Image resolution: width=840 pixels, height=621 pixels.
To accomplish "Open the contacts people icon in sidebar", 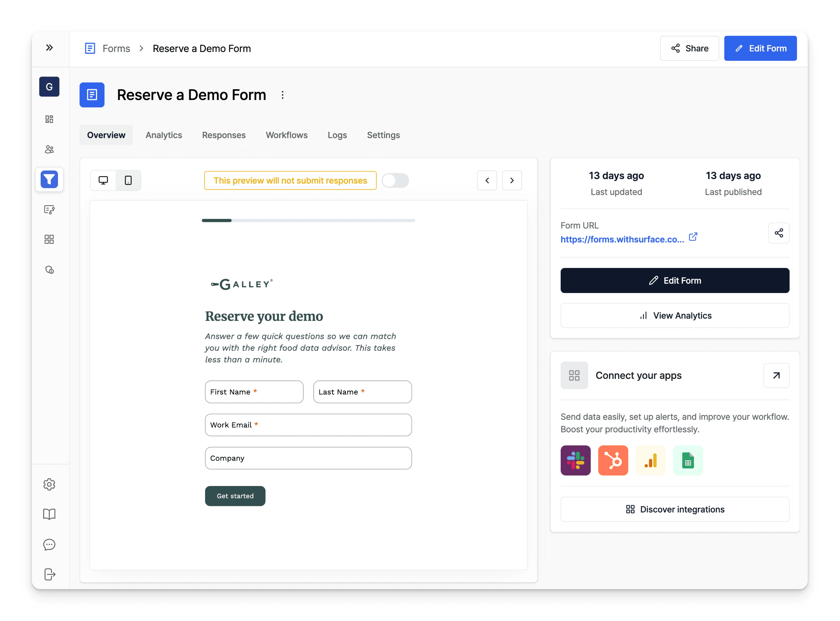I will (49, 149).
